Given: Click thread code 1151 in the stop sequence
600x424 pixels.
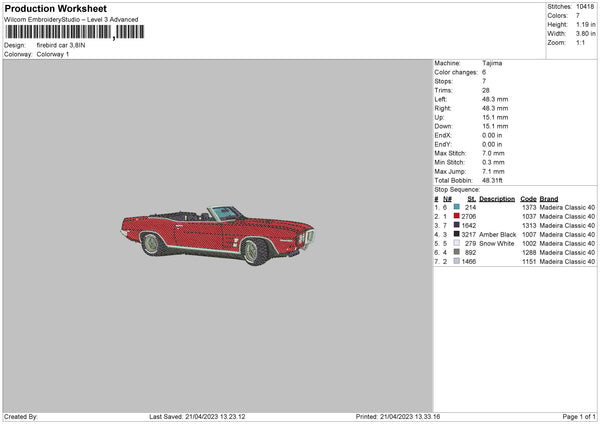Looking at the screenshot, I should pos(529,261).
